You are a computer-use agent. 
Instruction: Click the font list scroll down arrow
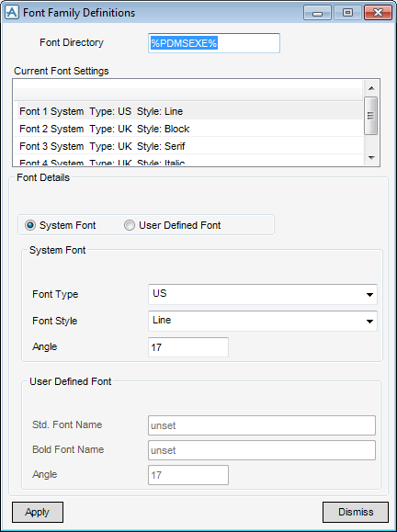(x=371, y=158)
